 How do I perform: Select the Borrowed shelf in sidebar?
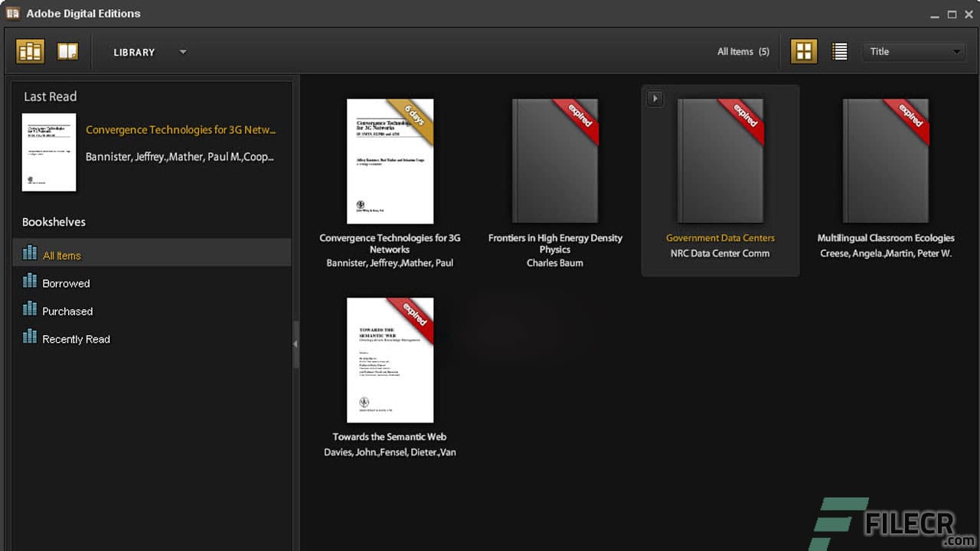[66, 282]
